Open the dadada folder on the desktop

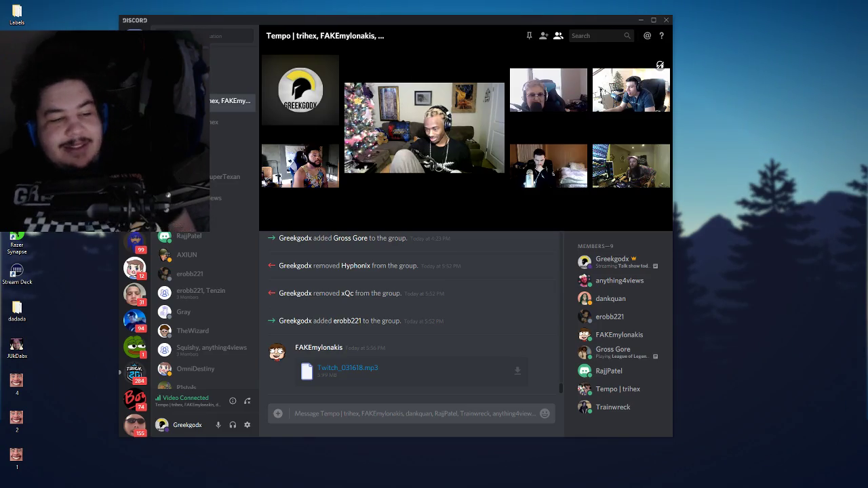pos(17,312)
